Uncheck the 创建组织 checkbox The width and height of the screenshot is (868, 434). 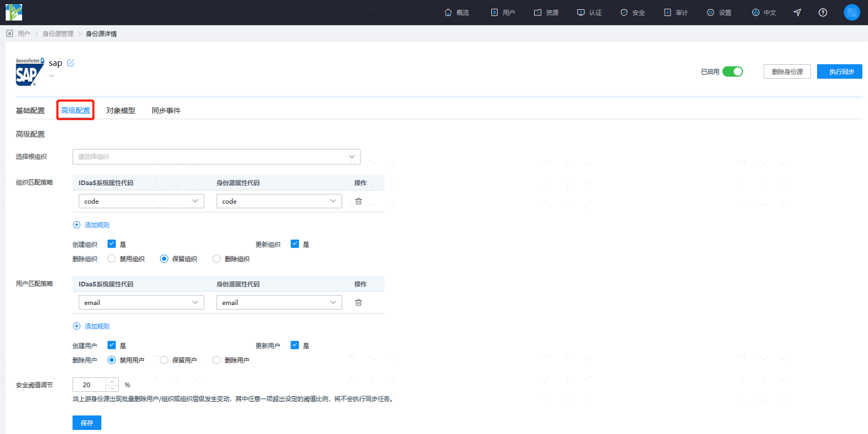tap(112, 244)
